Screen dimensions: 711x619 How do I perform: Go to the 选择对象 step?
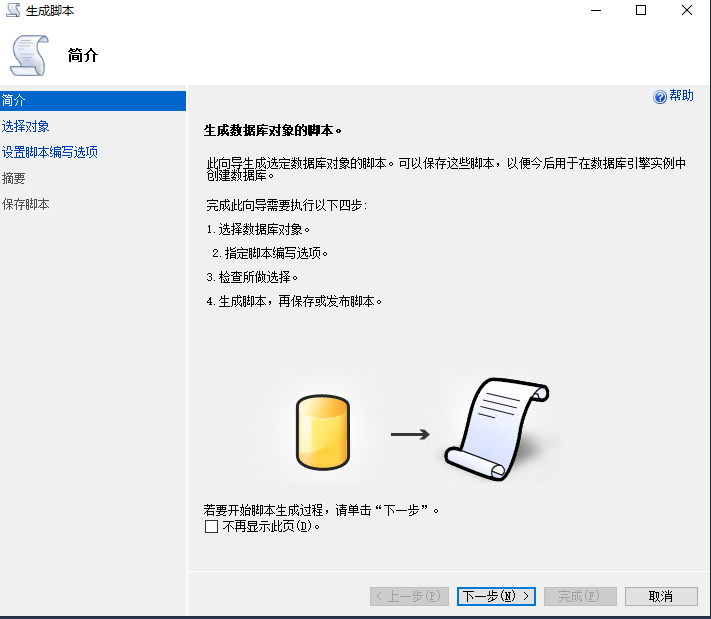25,127
